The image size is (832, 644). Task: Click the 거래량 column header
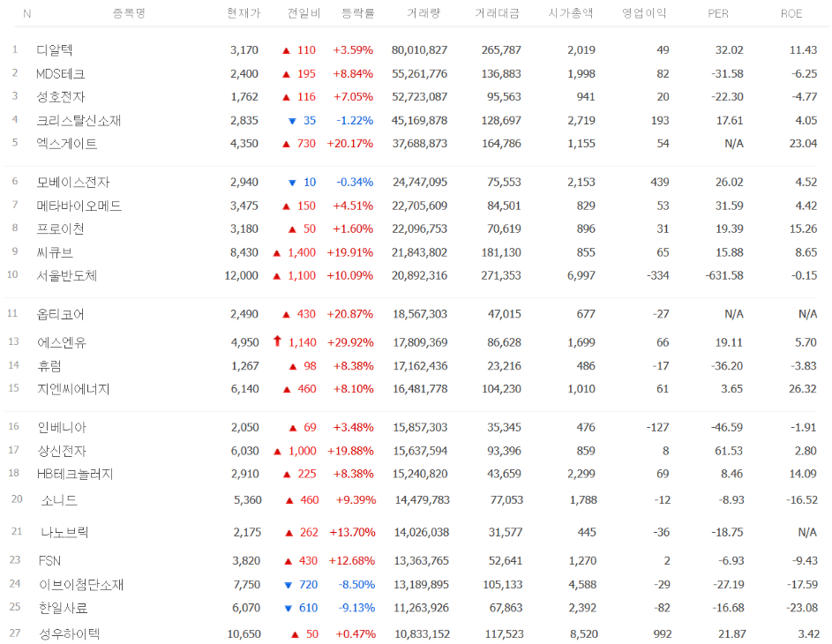point(423,13)
